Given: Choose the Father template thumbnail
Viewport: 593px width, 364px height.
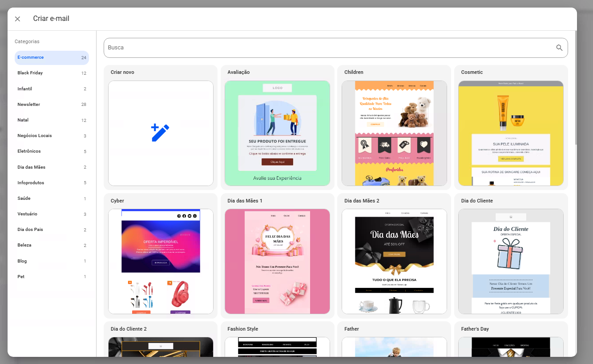Looking at the screenshot, I should click(x=394, y=347).
